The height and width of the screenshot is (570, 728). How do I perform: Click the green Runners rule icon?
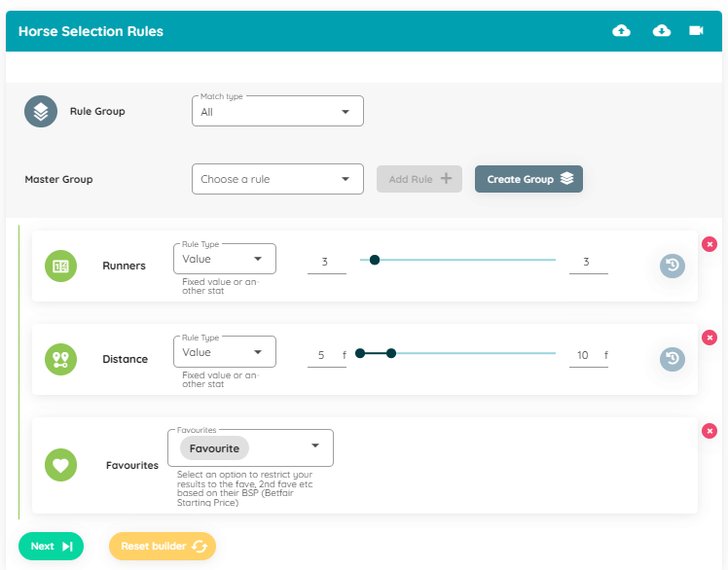60,266
